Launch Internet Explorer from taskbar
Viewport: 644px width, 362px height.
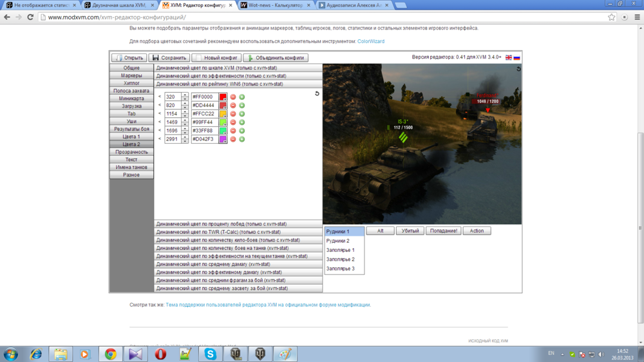pyautogui.click(x=35, y=354)
